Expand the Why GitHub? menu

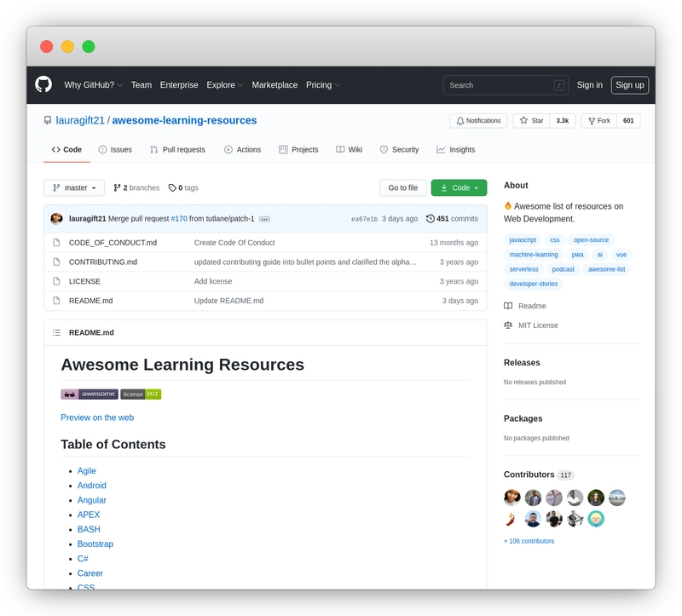pyautogui.click(x=93, y=84)
